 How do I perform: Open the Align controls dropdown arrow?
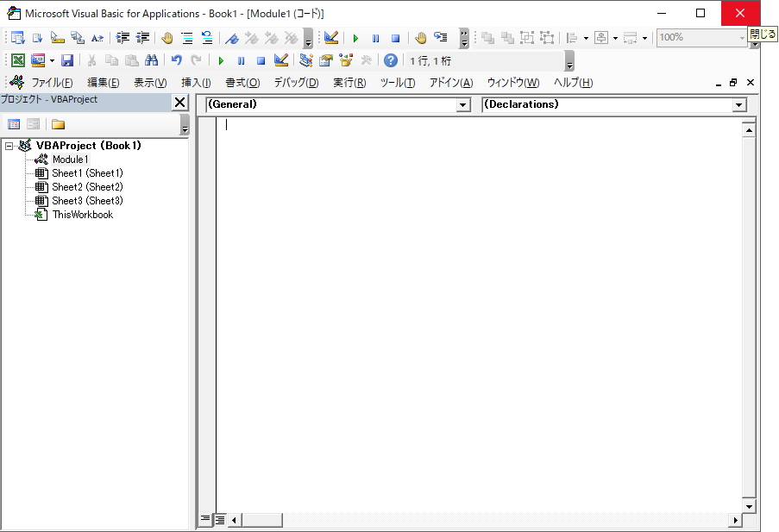pyautogui.click(x=587, y=38)
